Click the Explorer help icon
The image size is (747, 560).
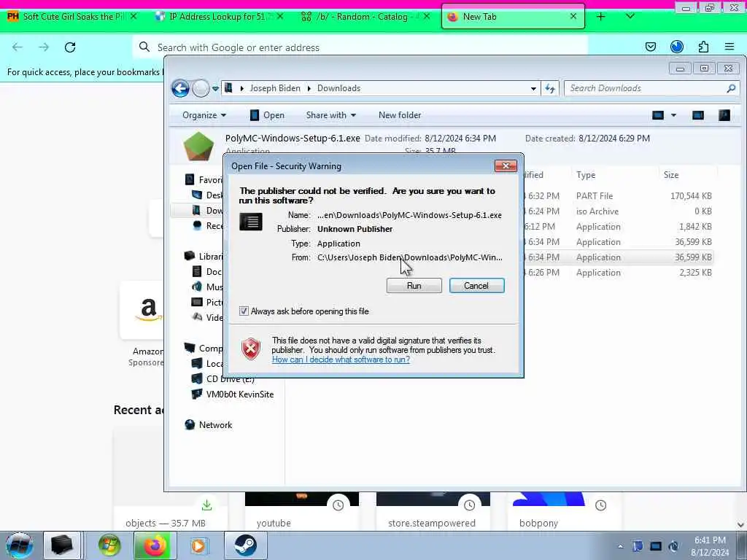(x=724, y=115)
